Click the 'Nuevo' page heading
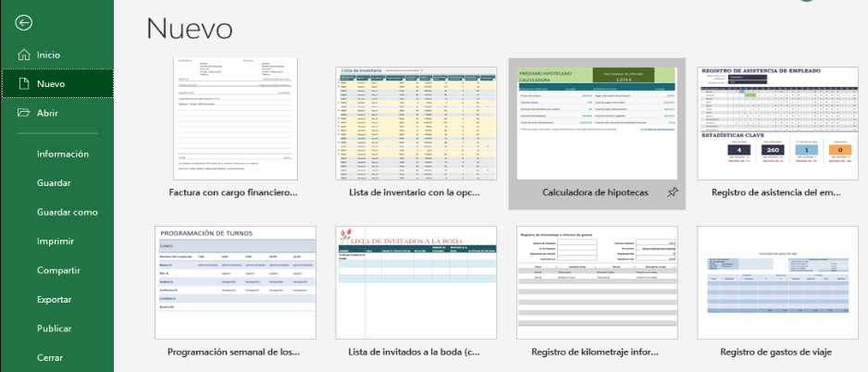This screenshot has width=868, height=372. (190, 29)
